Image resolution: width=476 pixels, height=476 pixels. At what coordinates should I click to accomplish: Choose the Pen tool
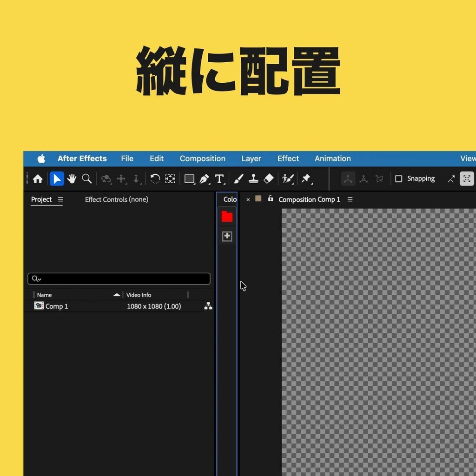pyautogui.click(x=204, y=178)
